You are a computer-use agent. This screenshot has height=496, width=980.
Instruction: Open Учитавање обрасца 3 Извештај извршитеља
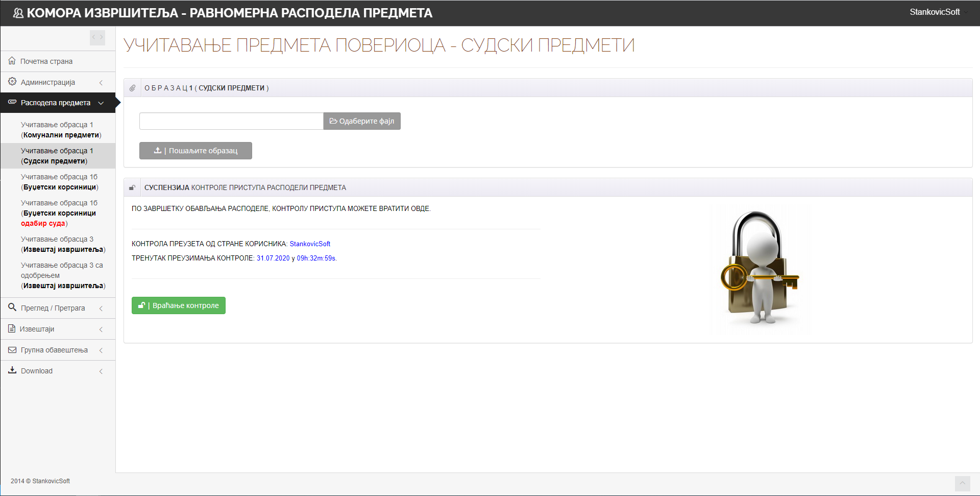[x=63, y=244]
